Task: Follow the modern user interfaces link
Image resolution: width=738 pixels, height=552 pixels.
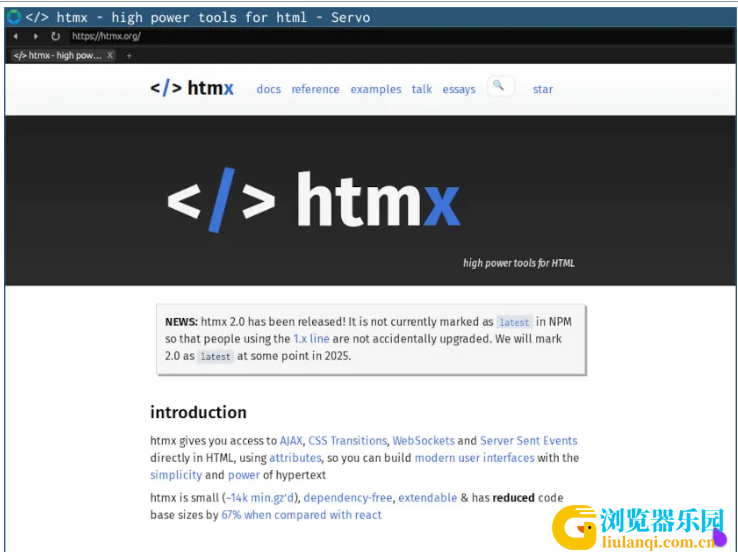Action: 474,458
